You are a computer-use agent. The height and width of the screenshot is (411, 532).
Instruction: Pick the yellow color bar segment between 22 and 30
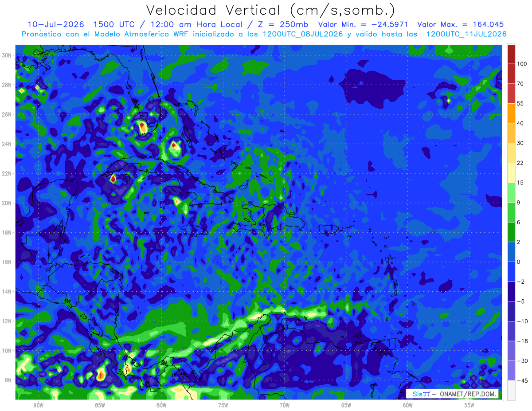click(x=511, y=153)
